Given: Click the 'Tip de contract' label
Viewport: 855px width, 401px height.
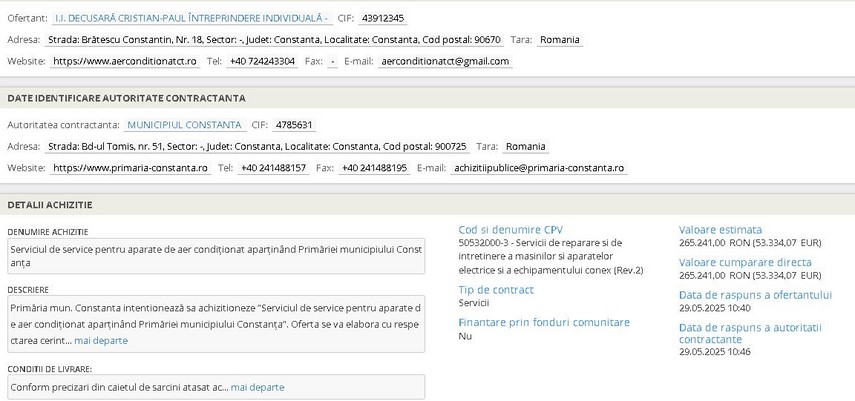Looking at the screenshot, I should point(496,290).
